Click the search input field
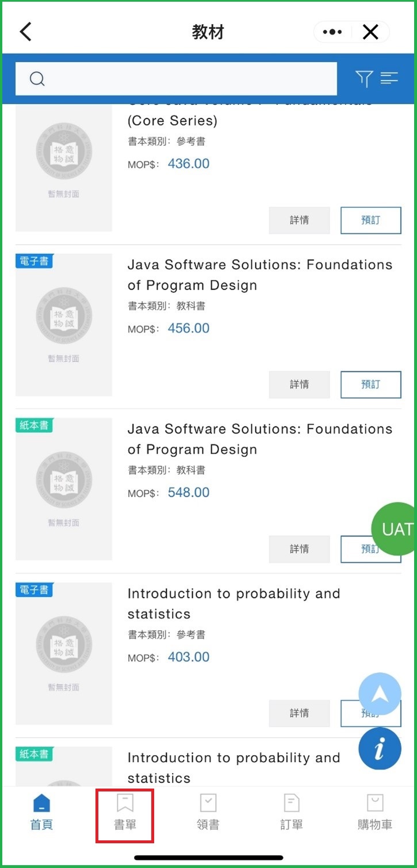417x868 pixels. tap(184, 79)
